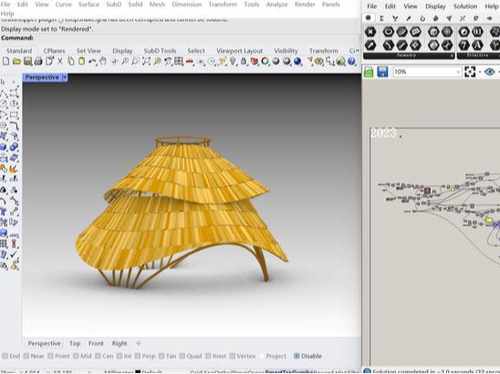This screenshot has height=374, width=500.
Task: Click the Zoom Extents icon
Action: click(x=146, y=61)
